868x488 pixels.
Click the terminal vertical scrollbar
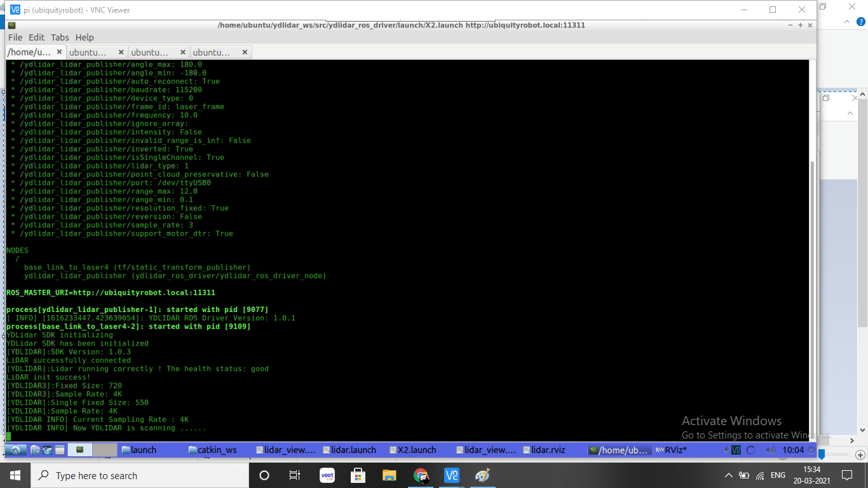click(813, 254)
